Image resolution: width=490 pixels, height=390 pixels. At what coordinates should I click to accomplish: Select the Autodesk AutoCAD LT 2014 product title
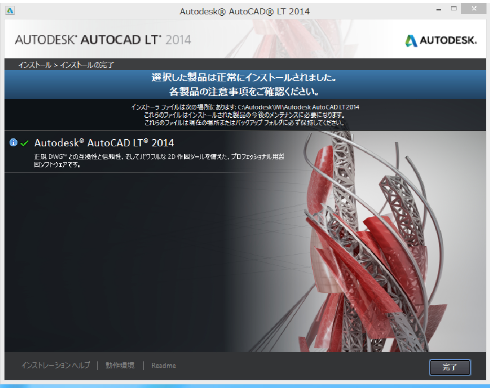[x=104, y=143]
